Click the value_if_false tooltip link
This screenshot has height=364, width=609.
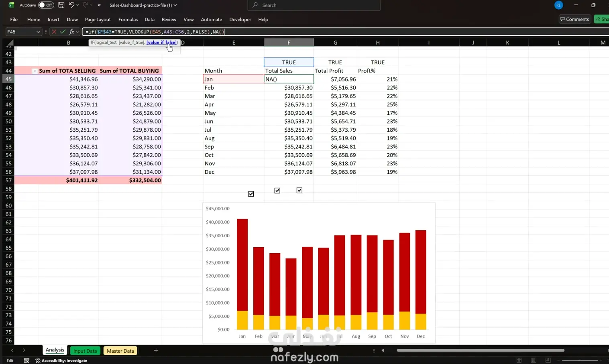(161, 42)
